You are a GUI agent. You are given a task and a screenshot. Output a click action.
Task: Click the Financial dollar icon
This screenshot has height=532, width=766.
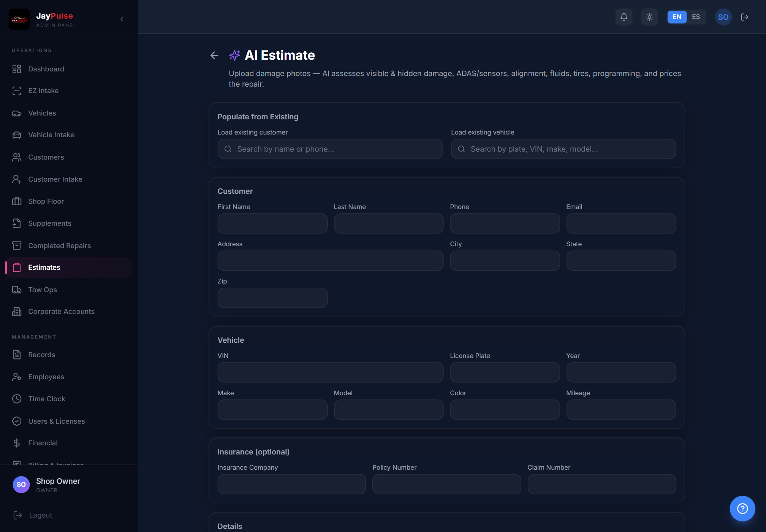(17, 443)
